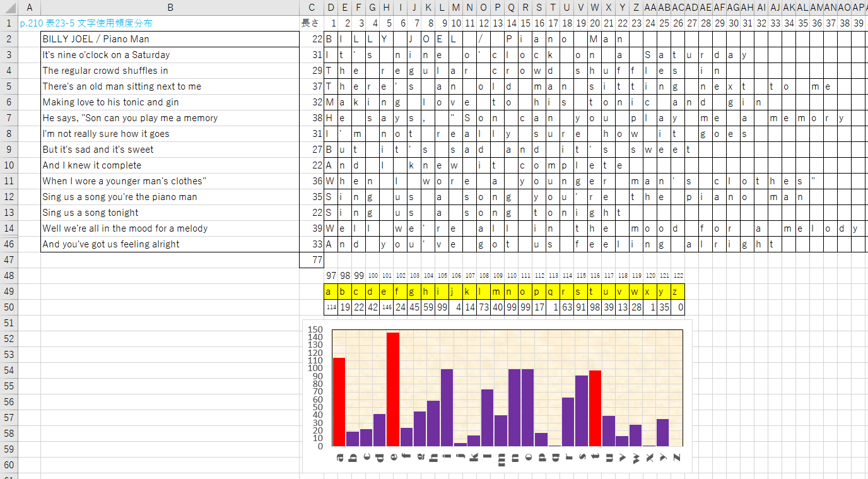Click frequency count 114 cell
Image resolution: width=868 pixels, height=479 pixels.
[x=331, y=307]
